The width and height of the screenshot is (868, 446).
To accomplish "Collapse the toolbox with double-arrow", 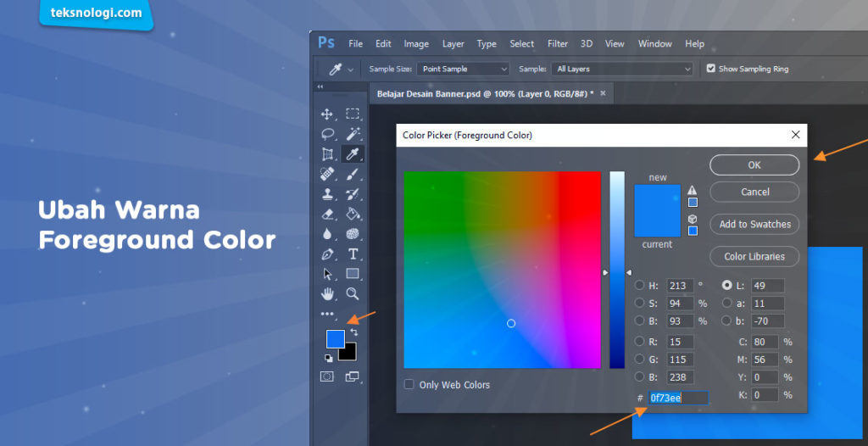I will click(320, 87).
